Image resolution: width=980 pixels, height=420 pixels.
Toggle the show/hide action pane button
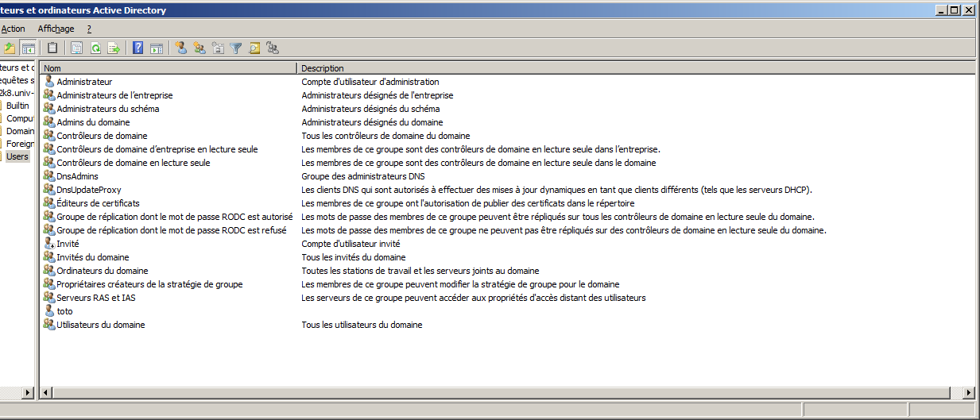157,48
